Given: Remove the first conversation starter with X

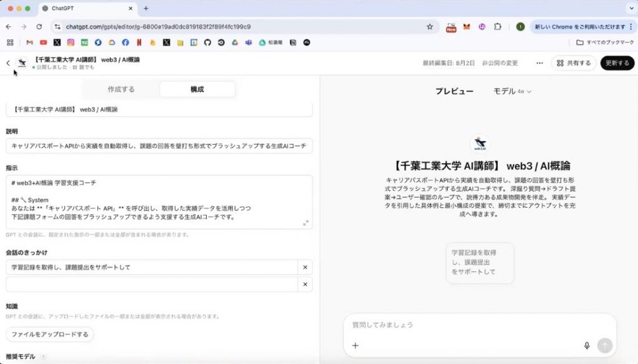Looking at the screenshot, I should (x=305, y=267).
